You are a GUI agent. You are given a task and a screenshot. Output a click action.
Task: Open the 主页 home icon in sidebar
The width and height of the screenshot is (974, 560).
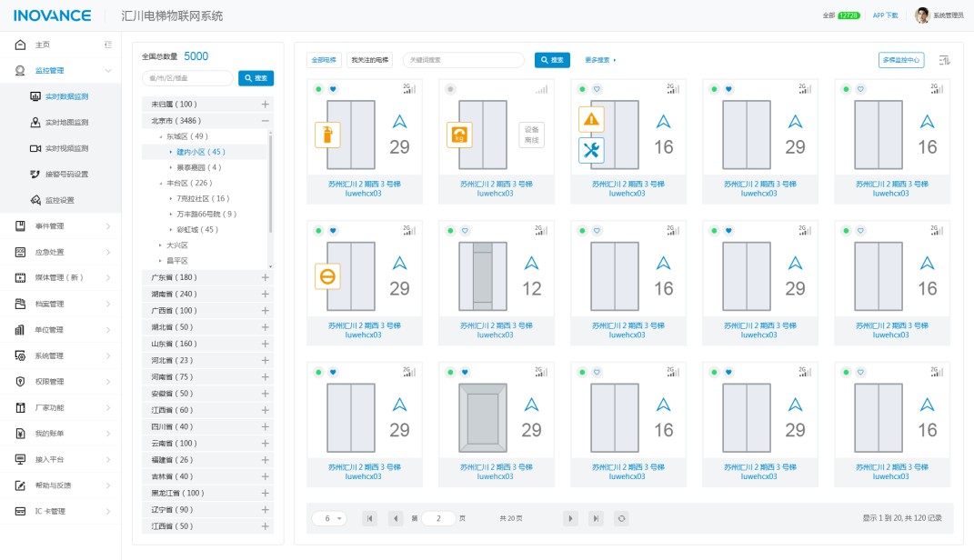click(21, 45)
